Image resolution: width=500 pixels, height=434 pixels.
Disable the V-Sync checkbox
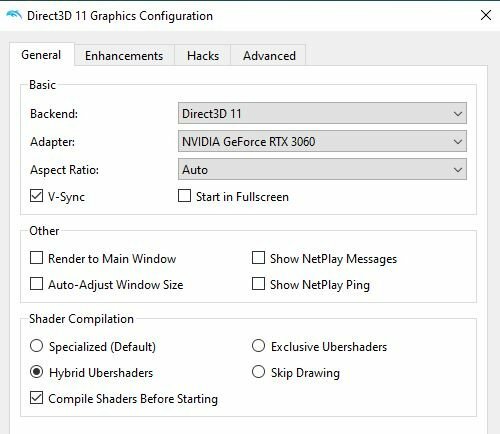pos(36,196)
